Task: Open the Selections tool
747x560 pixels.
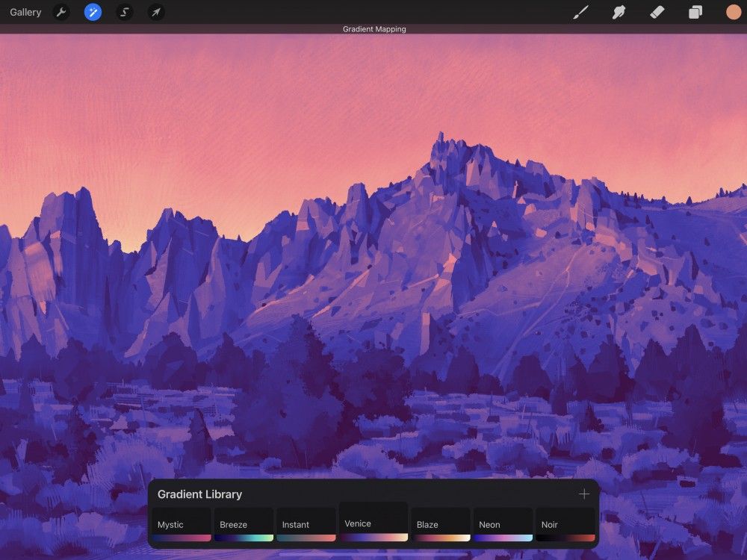Action: pyautogui.click(x=124, y=12)
